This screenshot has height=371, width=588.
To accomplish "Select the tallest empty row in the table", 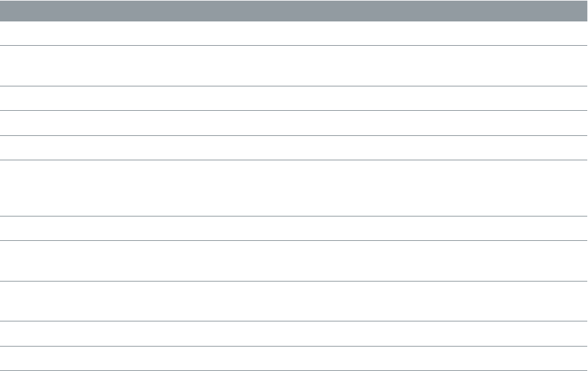I will (x=294, y=188).
